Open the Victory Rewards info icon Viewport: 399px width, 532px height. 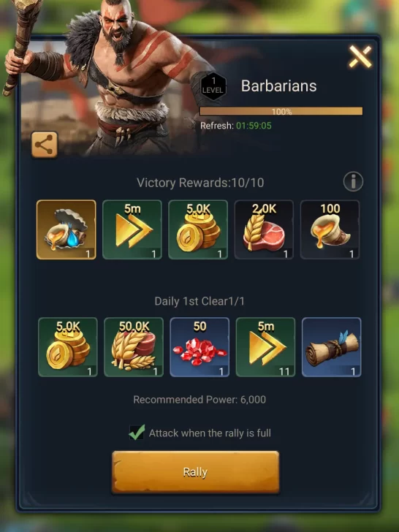353,181
